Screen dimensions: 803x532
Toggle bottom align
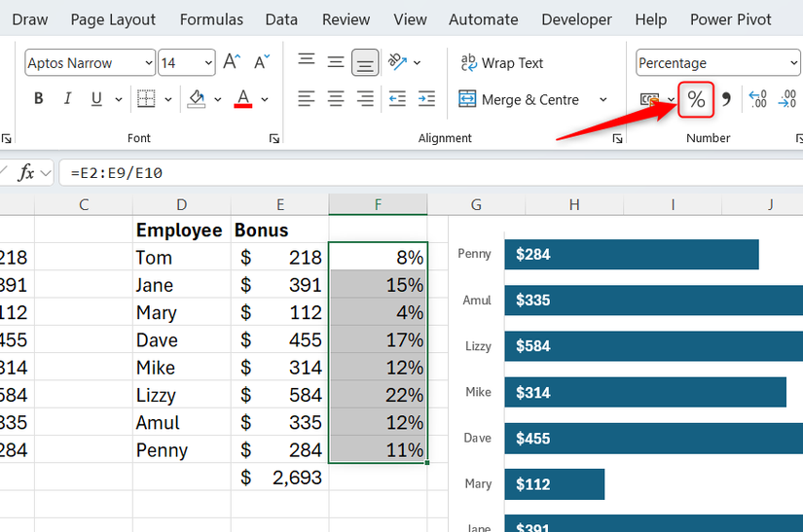(x=365, y=62)
